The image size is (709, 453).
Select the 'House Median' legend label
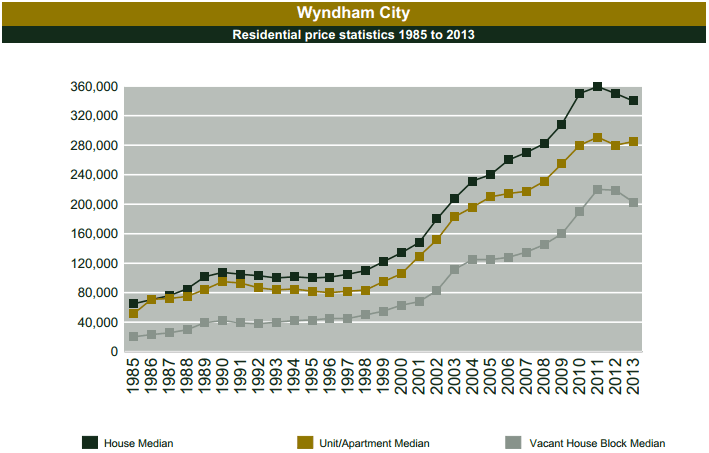(x=138, y=444)
